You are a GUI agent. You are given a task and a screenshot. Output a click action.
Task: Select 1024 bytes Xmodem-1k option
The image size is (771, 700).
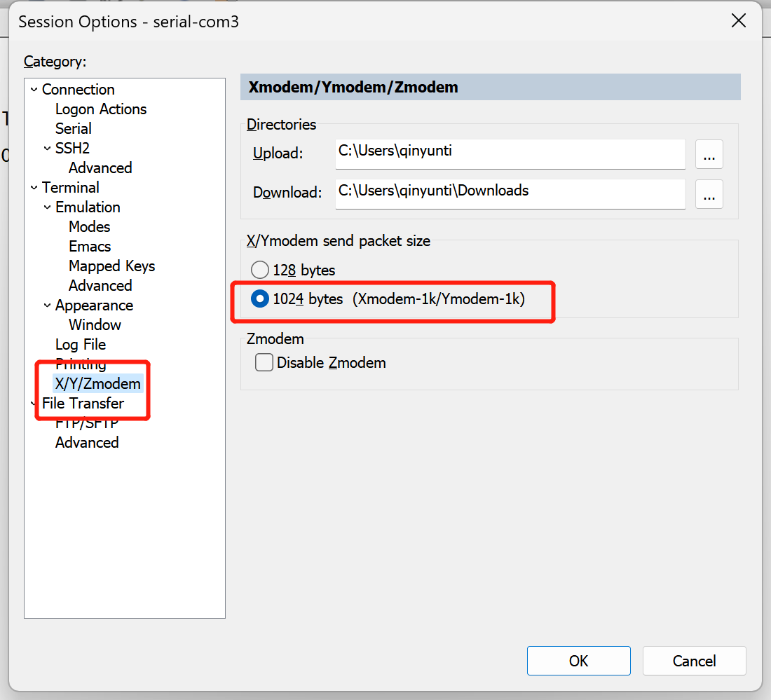click(x=260, y=299)
